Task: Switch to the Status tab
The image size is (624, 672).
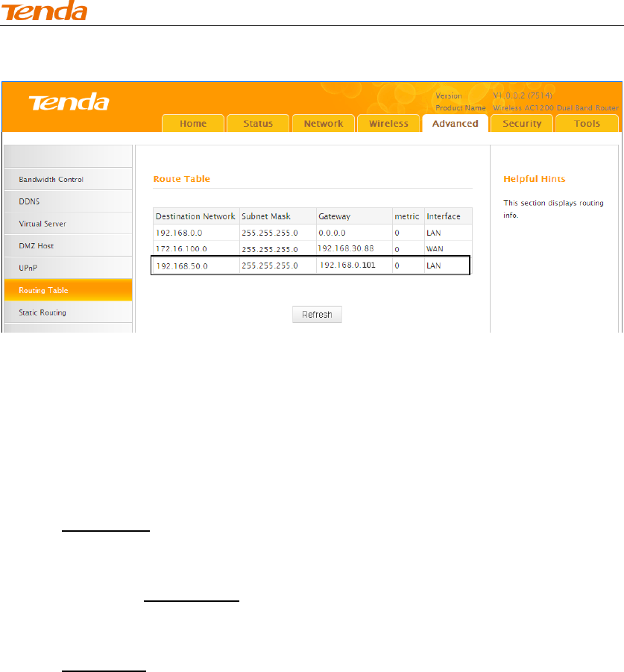Action: 258,123
